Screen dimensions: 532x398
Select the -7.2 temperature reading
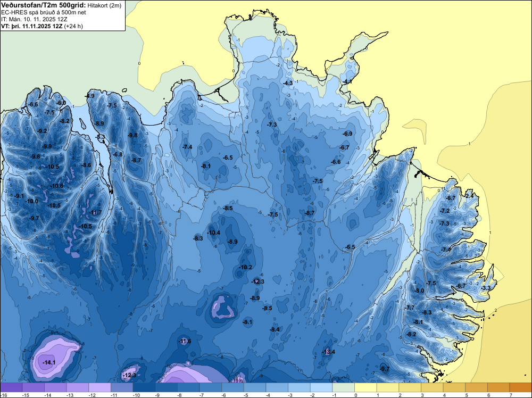click(x=445, y=211)
